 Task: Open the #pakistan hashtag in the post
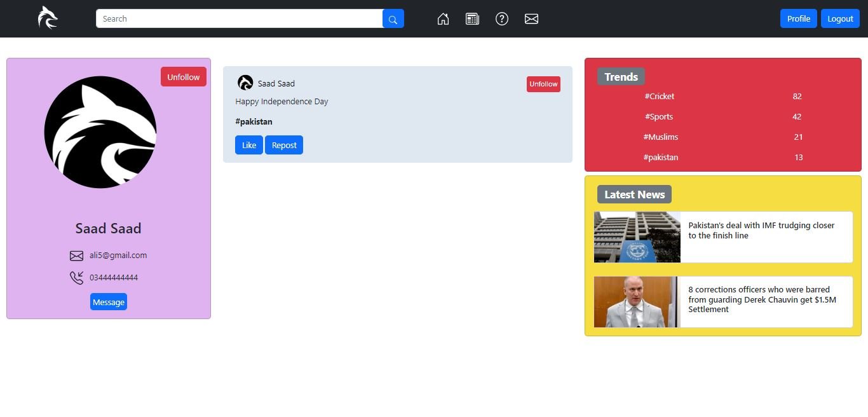click(x=254, y=121)
